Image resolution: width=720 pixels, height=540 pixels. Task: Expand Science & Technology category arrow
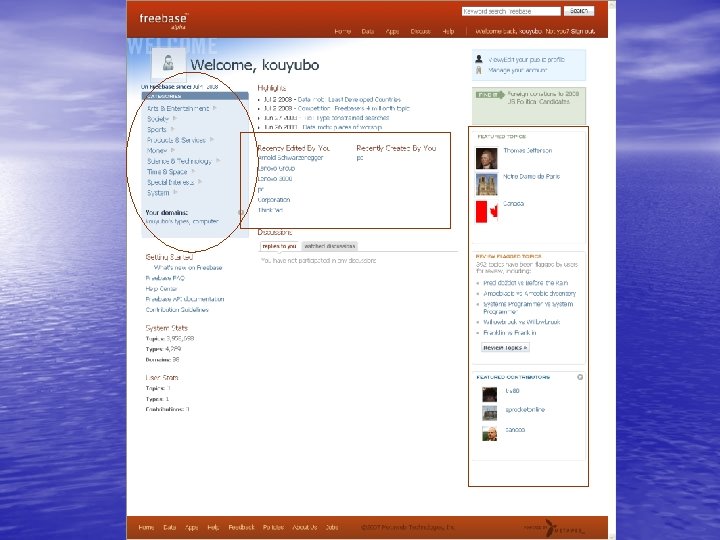pos(218,161)
